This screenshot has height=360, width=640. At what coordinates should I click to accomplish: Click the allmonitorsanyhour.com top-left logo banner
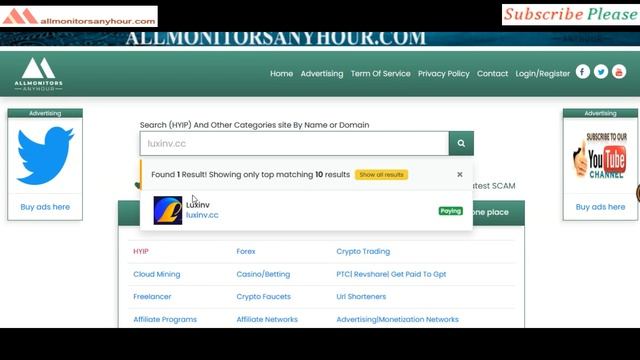point(79,16)
